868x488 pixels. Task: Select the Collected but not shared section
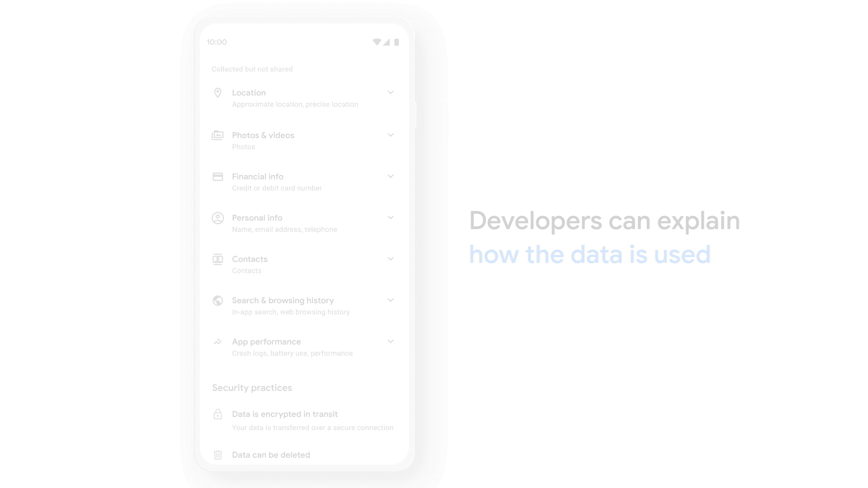(252, 69)
